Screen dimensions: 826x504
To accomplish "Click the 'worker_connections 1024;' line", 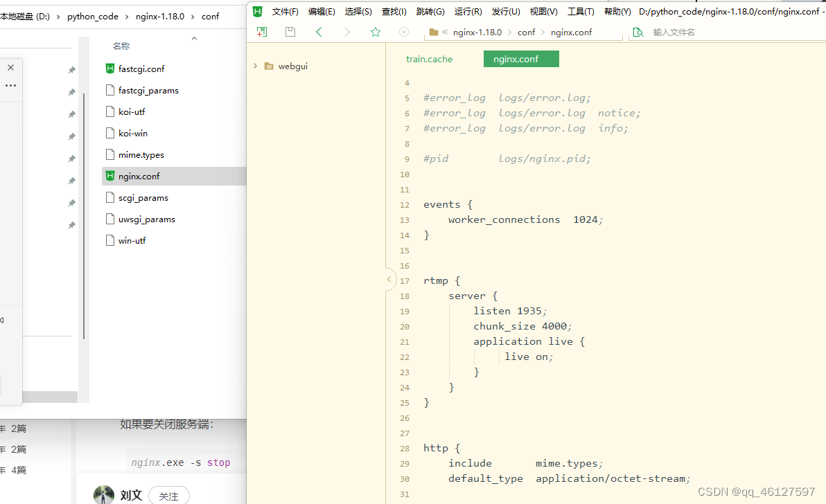I will point(525,219).
